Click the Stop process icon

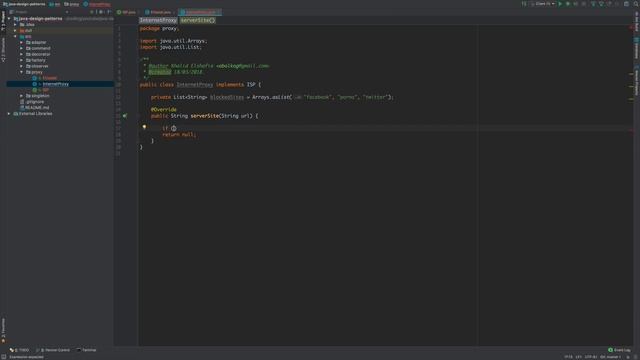point(584,4)
